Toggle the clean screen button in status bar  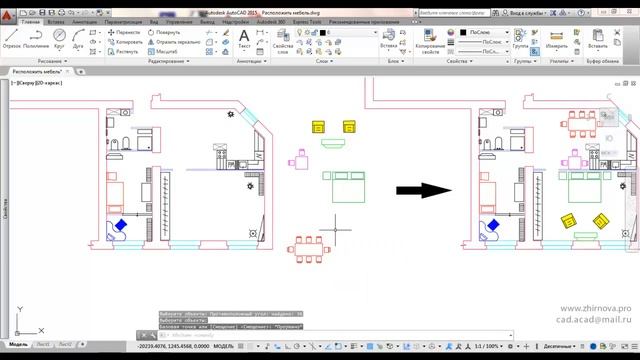pos(625,346)
